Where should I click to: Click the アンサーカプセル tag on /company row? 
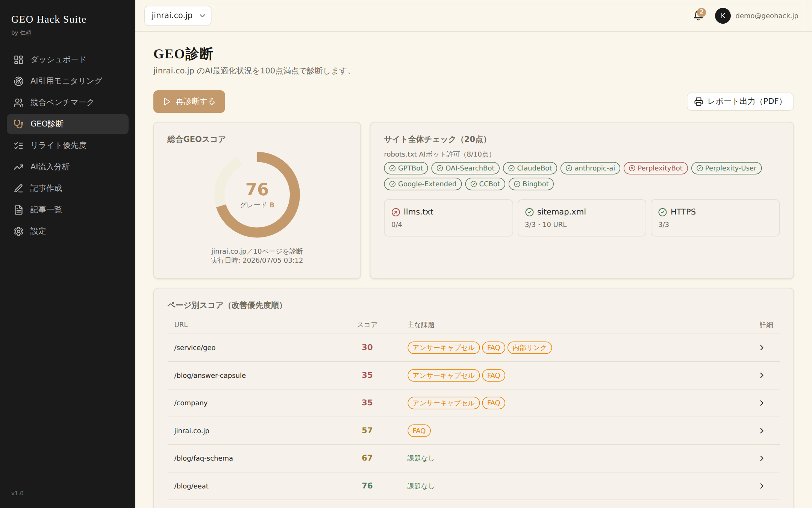pyautogui.click(x=444, y=403)
